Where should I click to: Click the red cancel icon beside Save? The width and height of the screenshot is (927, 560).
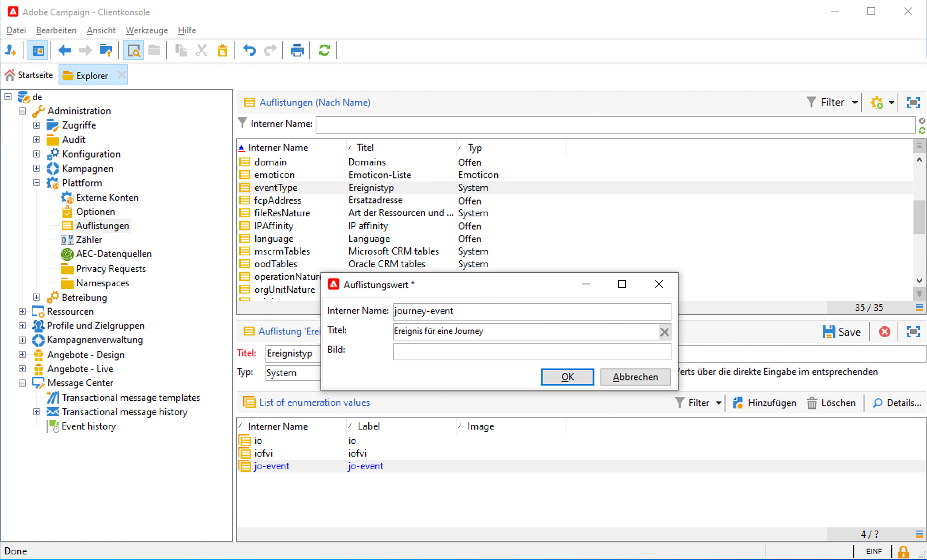click(x=884, y=332)
